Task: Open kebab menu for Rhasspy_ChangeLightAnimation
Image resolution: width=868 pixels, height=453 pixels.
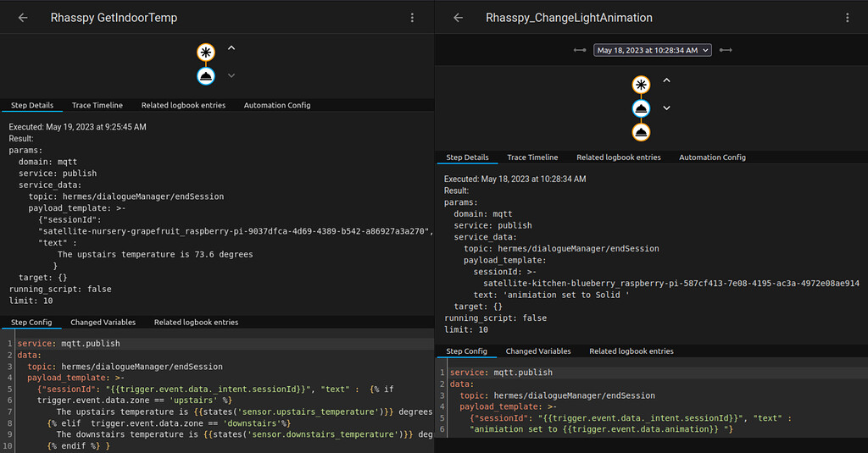Action: [847, 18]
